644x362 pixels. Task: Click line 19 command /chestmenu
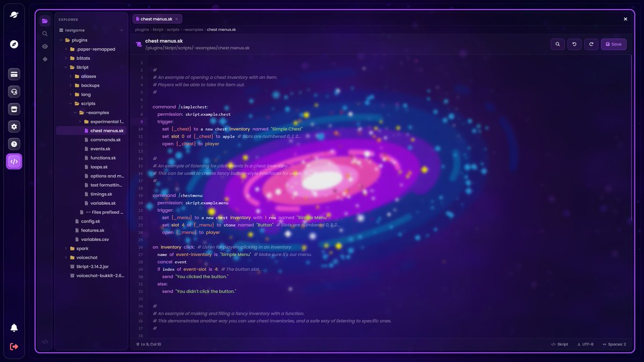(178, 196)
